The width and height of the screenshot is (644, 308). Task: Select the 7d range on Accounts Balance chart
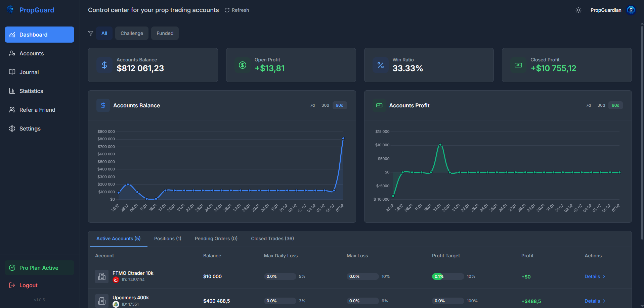coord(312,105)
